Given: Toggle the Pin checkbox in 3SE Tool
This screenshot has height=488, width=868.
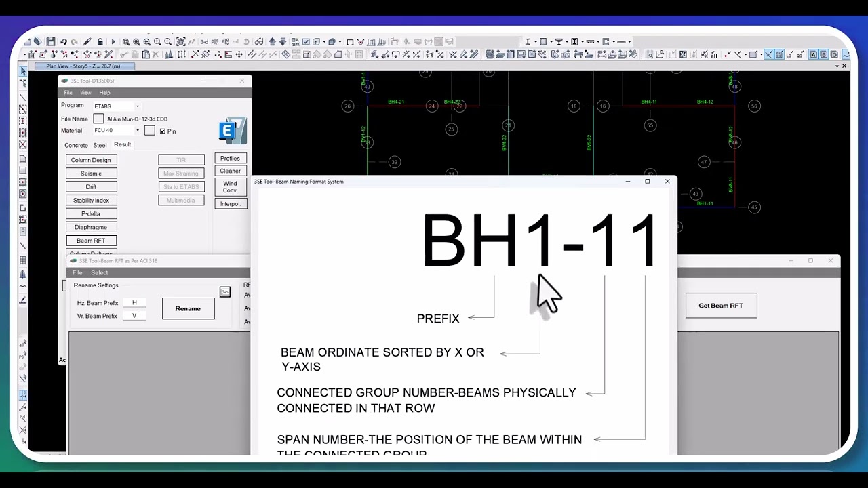Looking at the screenshot, I should click(162, 131).
